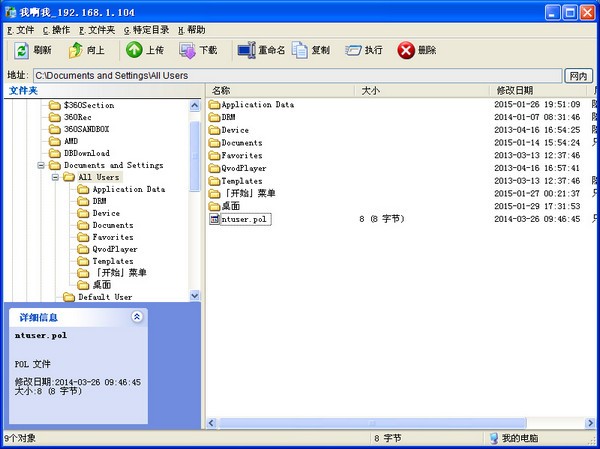Screen dimensions: 600x449
Task: Click the Execute (执行) icon
Action: [x=353, y=50]
